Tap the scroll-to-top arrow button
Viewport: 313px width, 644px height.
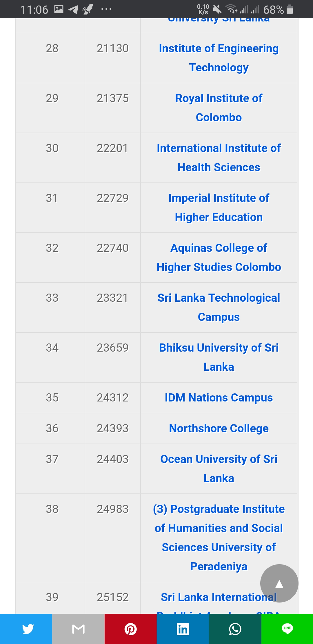(x=279, y=583)
